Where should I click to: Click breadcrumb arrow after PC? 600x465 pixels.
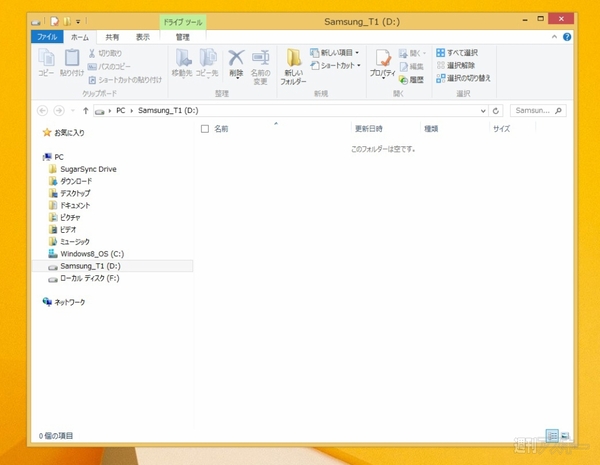click(x=132, y=111)
